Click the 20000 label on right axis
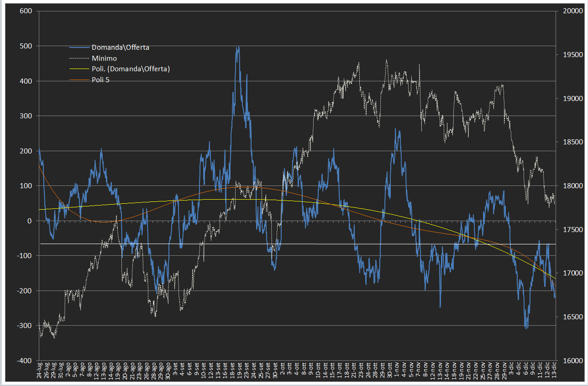 (572, 11)
